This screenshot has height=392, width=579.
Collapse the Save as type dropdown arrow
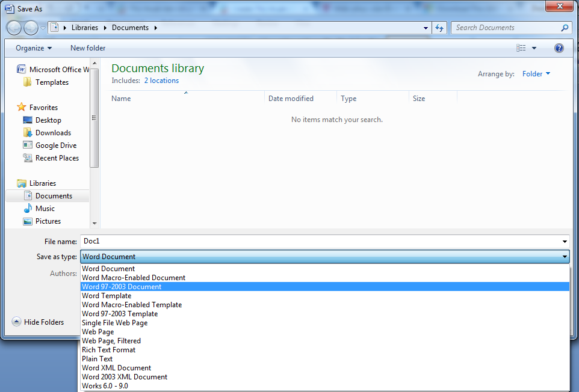click(x=565, y=257)
